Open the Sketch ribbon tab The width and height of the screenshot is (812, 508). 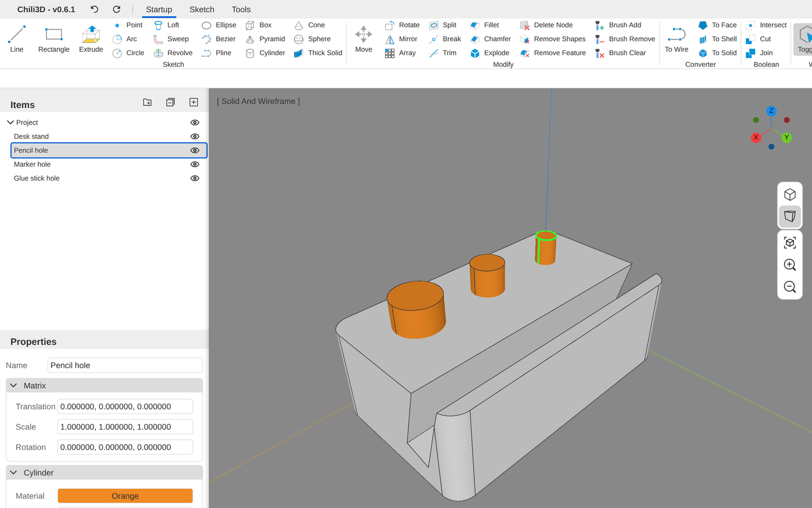tap(202, 9)
